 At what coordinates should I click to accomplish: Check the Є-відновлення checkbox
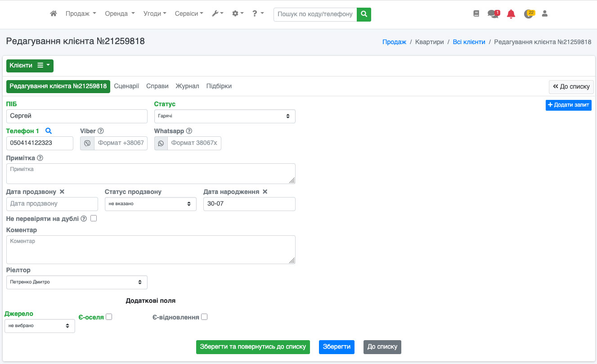pos(204,317)
